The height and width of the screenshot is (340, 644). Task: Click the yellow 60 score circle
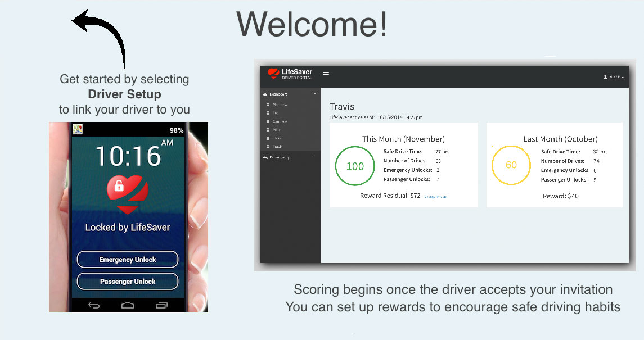click(511, 165)
